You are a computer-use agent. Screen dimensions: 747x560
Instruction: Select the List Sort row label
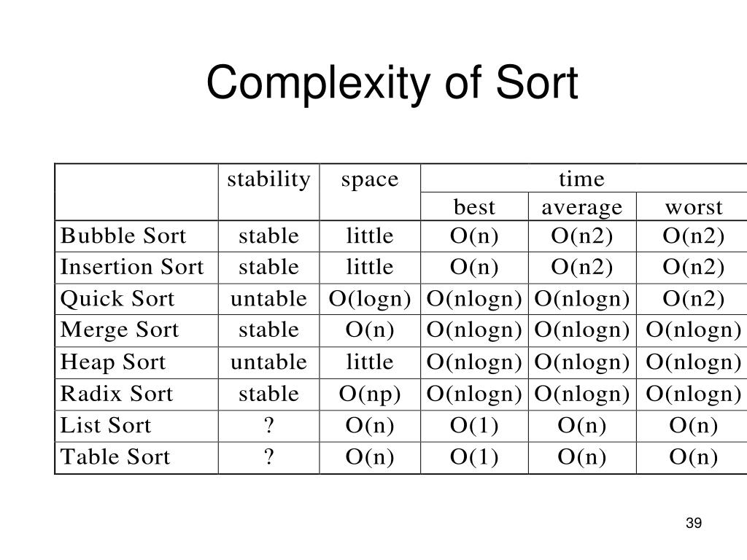(x=106, y=425)
